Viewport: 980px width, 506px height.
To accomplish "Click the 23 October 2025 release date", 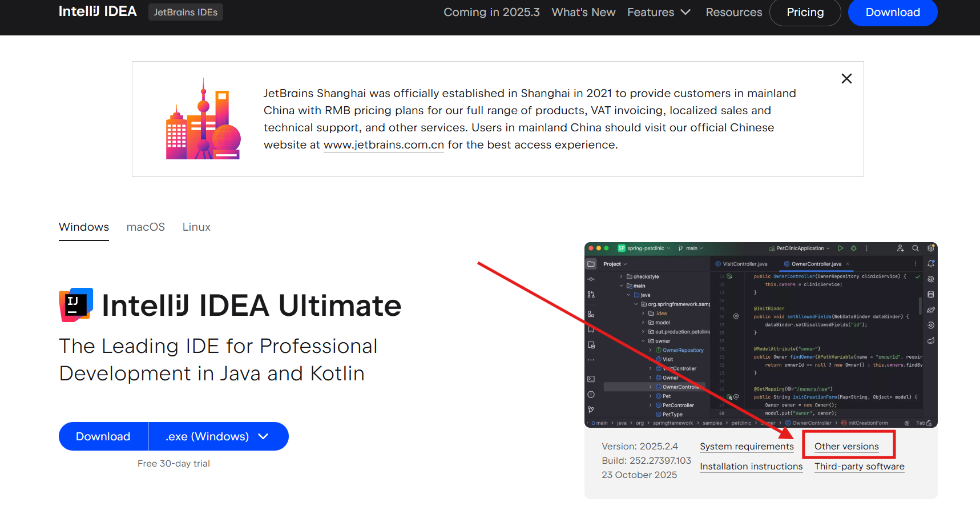I will point(639,475).
